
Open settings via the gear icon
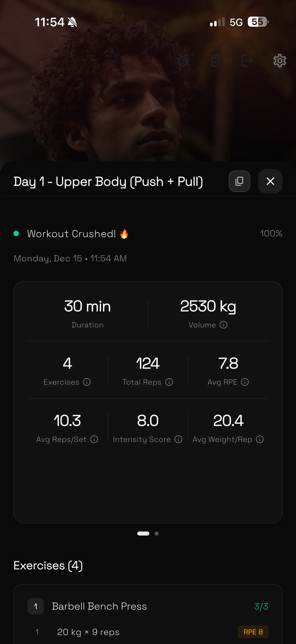pyautogui.click(x=280, y=61)
